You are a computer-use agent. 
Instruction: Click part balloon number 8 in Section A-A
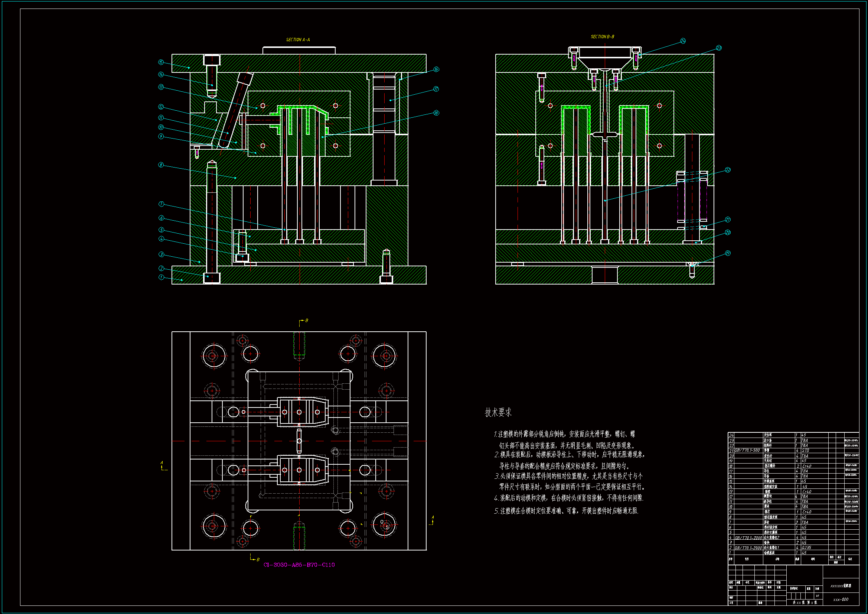pyautogui.click(x=161, y=165)
